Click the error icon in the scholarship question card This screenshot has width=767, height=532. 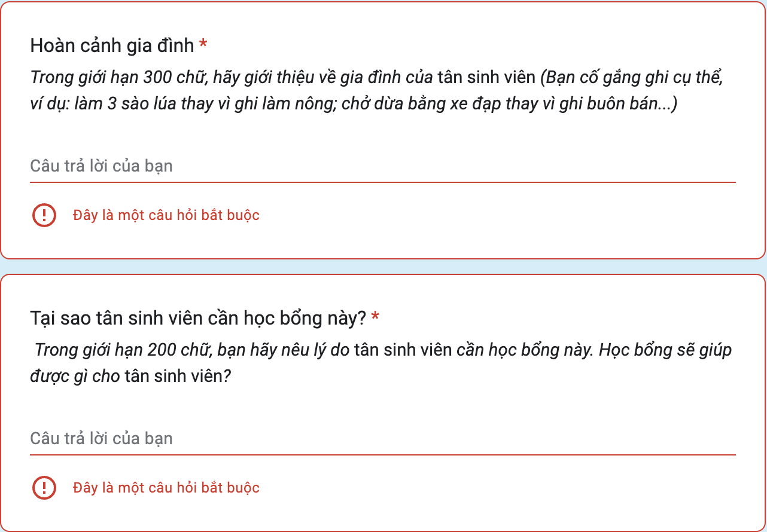(x=44, y=488)
